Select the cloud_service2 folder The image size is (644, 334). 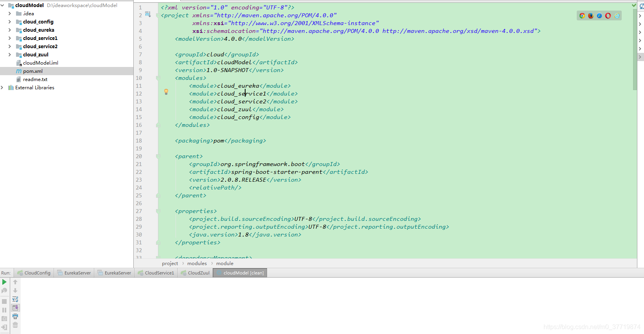pos(40,47)
